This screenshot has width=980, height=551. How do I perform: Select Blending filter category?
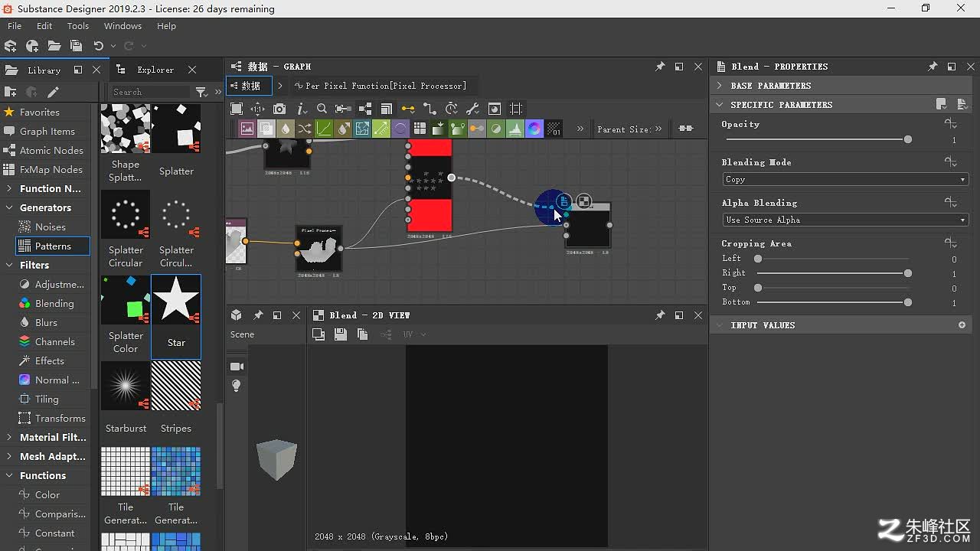coord(54,303)
